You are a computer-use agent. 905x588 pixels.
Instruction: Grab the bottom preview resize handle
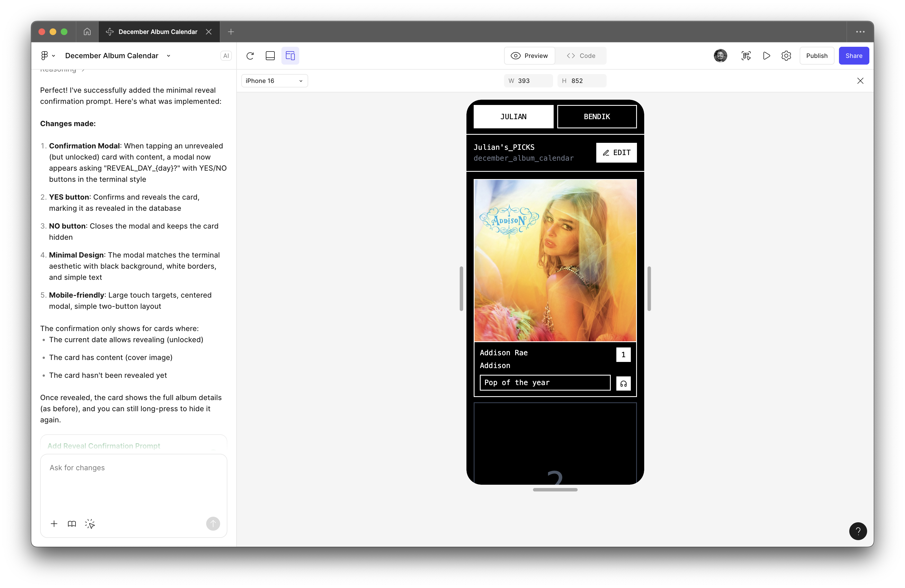click(555, 490)
